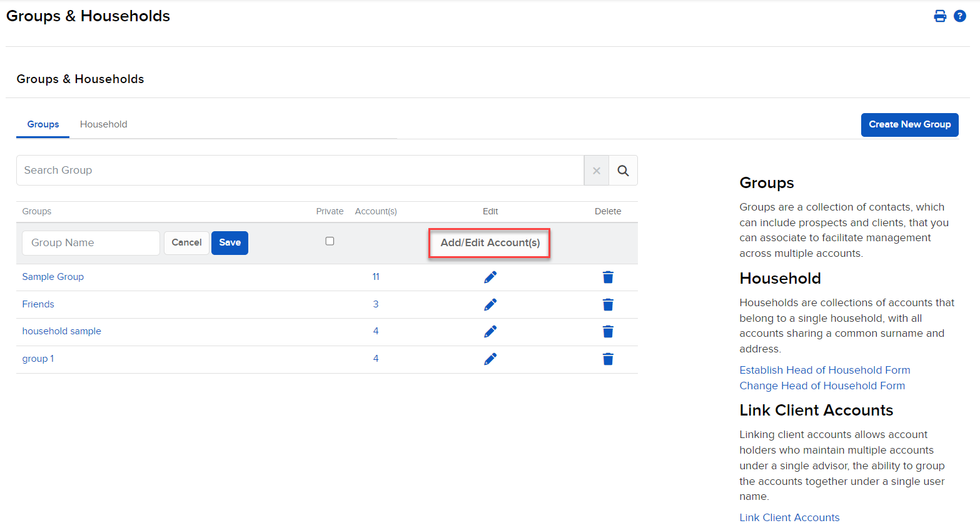
Task: Toggle the Private checkbox for new group
Action: [x=330, y=241]
